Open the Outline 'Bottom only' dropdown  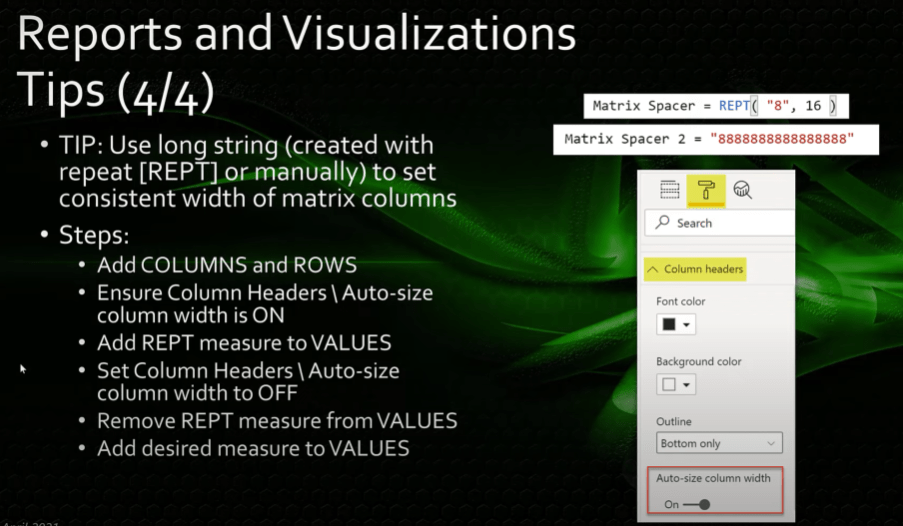tap(719, 443)
